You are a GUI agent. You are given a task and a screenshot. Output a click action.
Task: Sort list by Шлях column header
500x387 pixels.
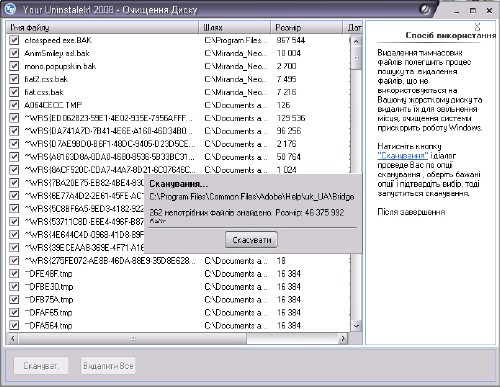[x=235, y=27]
